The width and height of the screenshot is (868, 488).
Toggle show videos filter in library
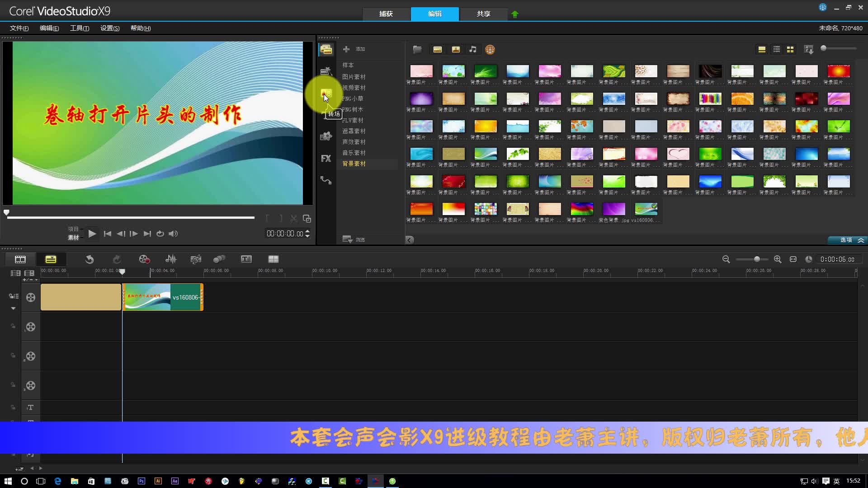437,50
